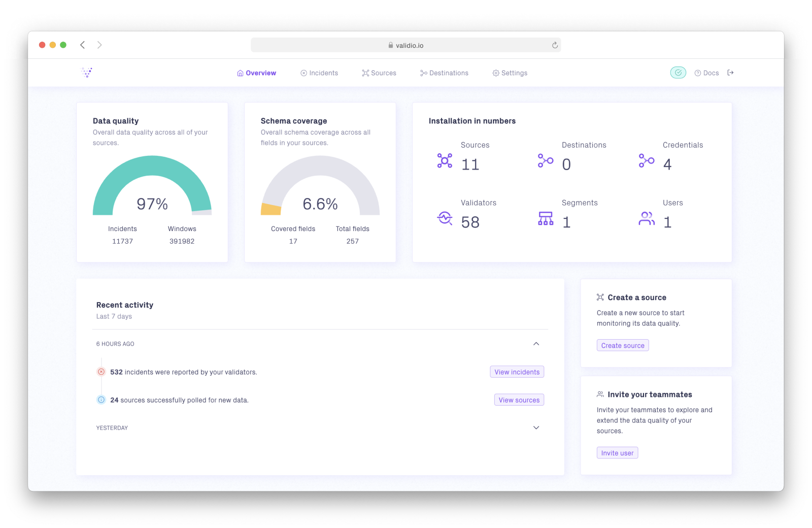
Task: Click the Covered fields value 17
Action: 293,241
